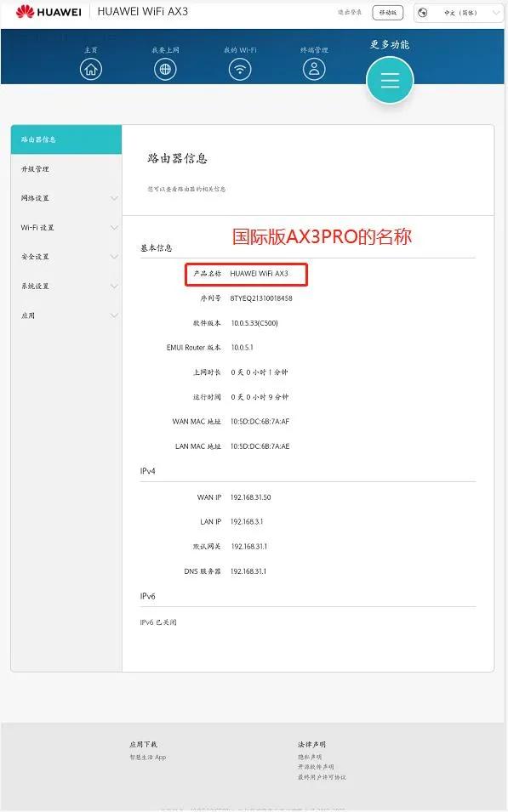Screen dimensions: 508x812
Task: Click EMUI Router version 10.0.5.1
Action: pyautogui.click(x=242, y=348)
